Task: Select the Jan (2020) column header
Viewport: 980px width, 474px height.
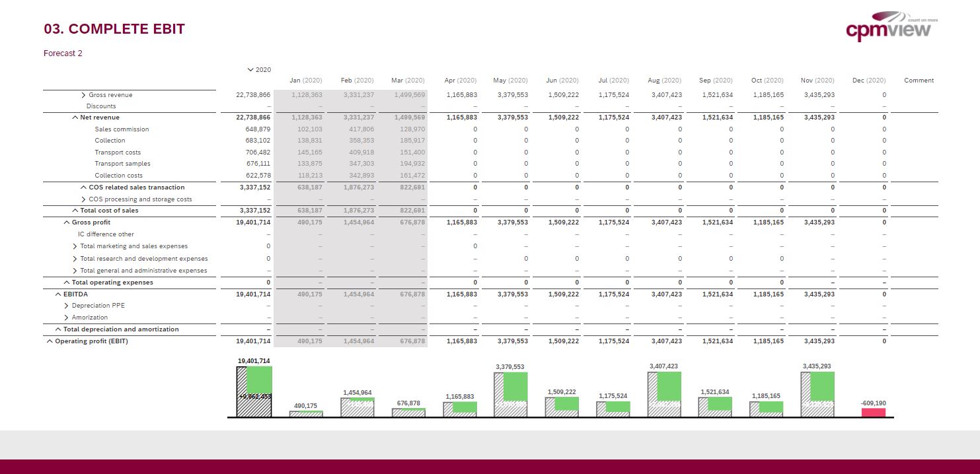Action: tap(305, 80)
